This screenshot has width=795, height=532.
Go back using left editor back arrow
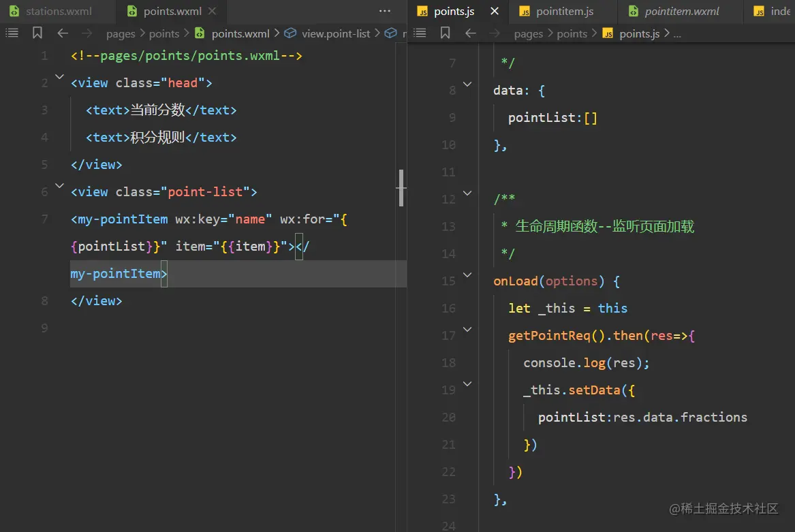63,33
